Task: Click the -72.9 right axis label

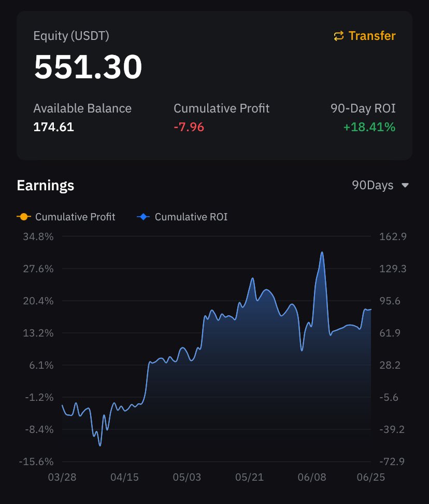Action: pyautogui.click(x=392, y=461)
